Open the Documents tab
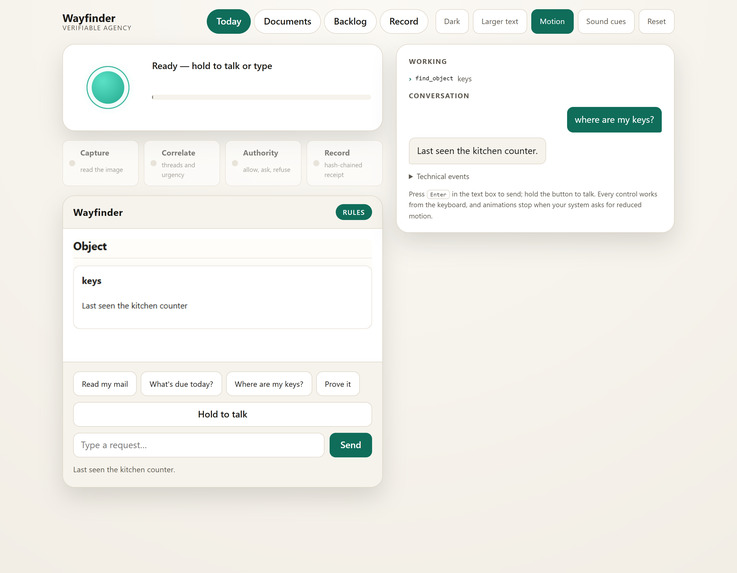 tap(287, 22)
